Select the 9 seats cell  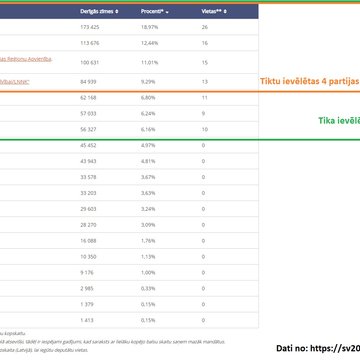203,114
